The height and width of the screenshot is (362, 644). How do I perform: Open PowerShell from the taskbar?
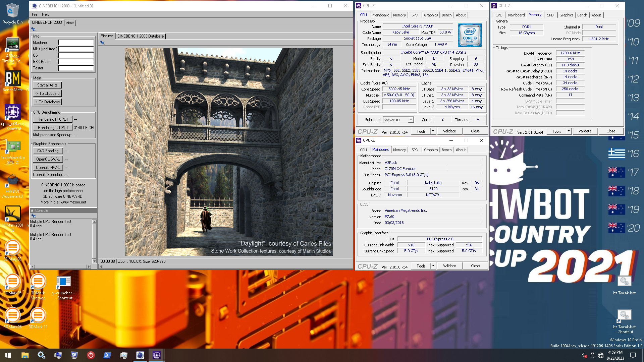click(107, 355)
